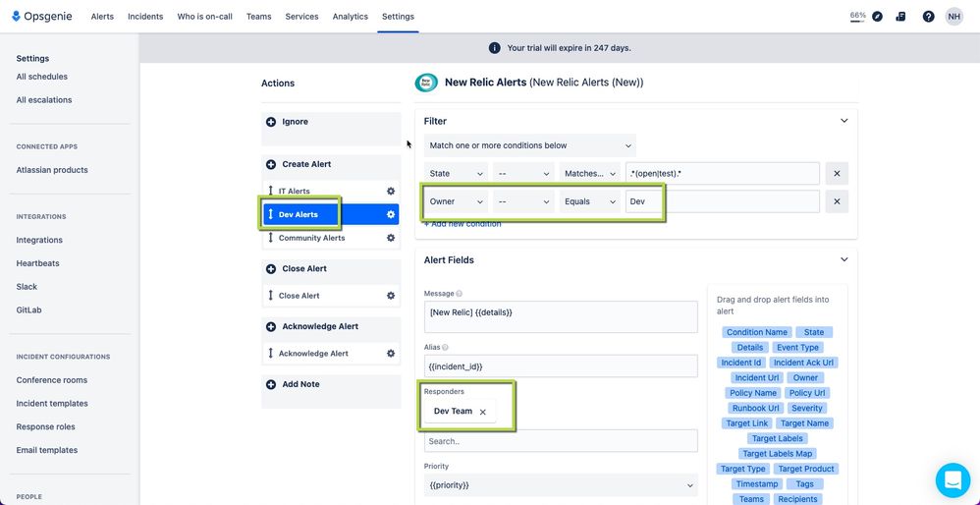Open All escalations in sidebar
This screenshot has height=505, width=980.
pos(44,100)
